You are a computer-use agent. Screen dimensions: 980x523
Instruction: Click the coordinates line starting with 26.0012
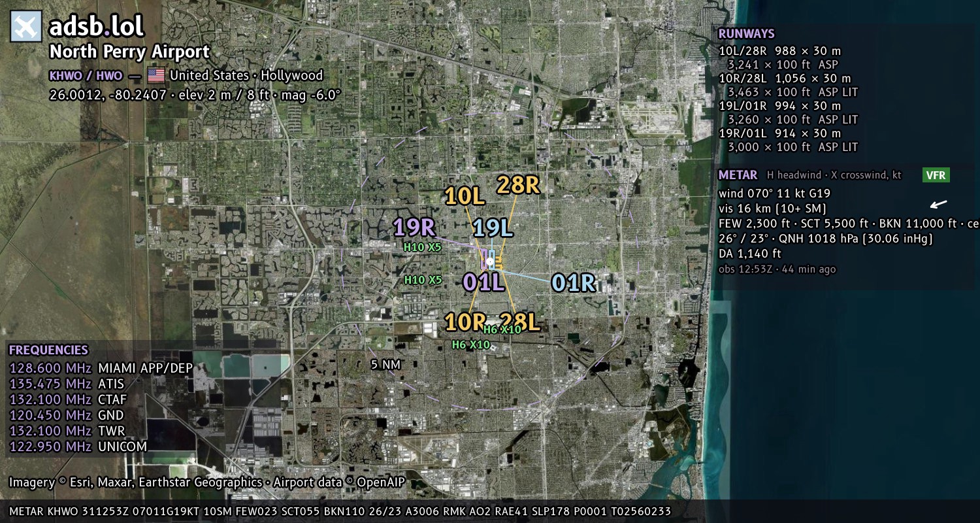[x=195, y=95]
